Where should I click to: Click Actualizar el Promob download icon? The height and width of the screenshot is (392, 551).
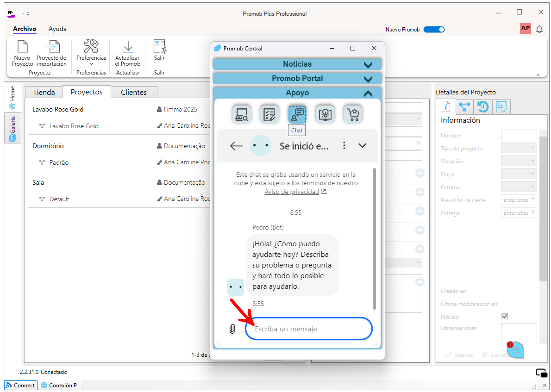tap(128, 46)
